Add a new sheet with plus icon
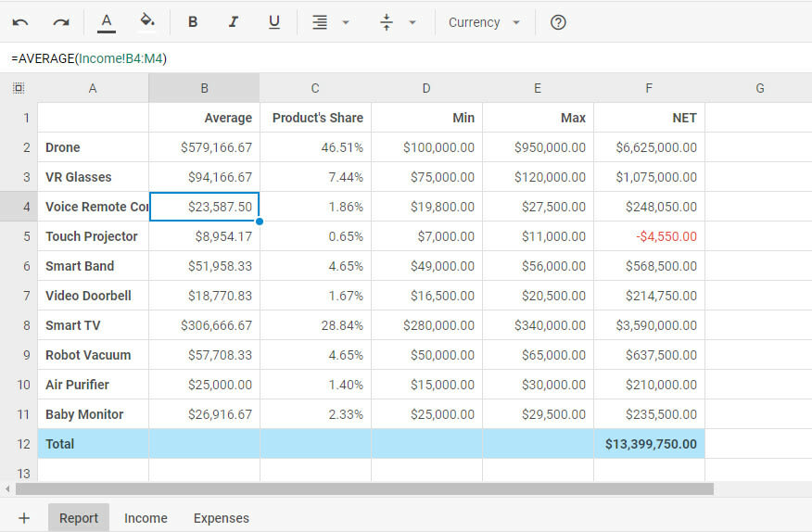The height and width of the screenshot is (532, 812). tap(24, 518)
